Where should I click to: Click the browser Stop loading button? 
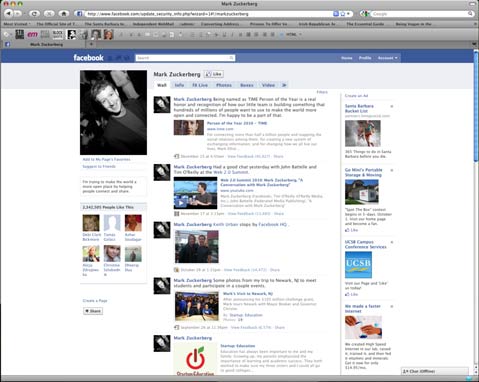pyautogui.click(x=49, y=14)
